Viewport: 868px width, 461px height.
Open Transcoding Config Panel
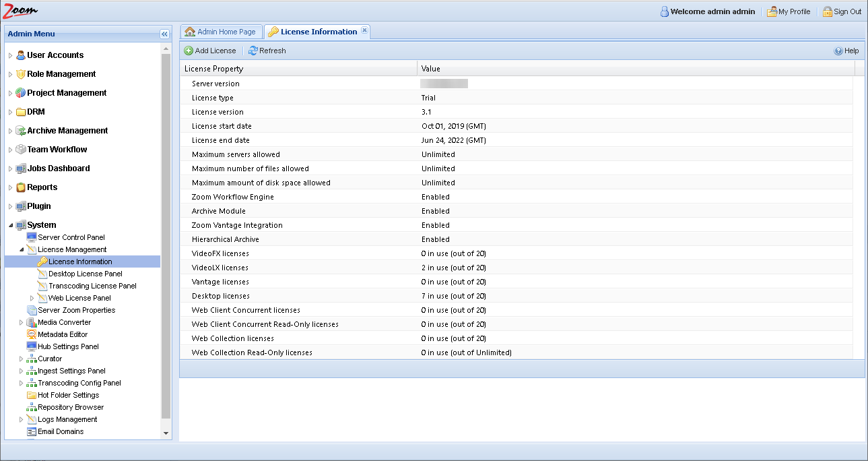tap(79, 383)
